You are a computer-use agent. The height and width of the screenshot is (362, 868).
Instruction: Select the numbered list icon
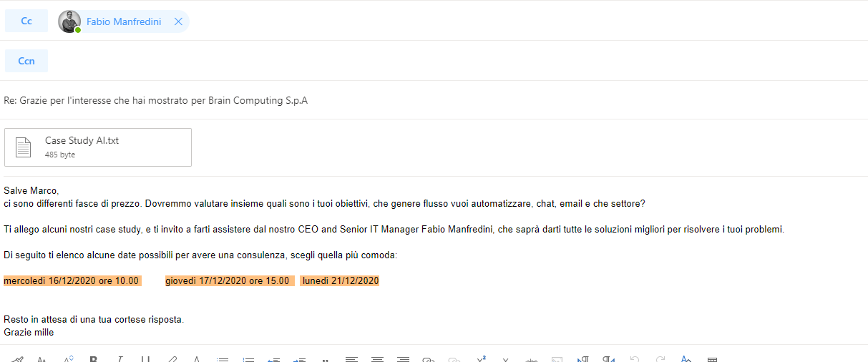pos(248,359)
